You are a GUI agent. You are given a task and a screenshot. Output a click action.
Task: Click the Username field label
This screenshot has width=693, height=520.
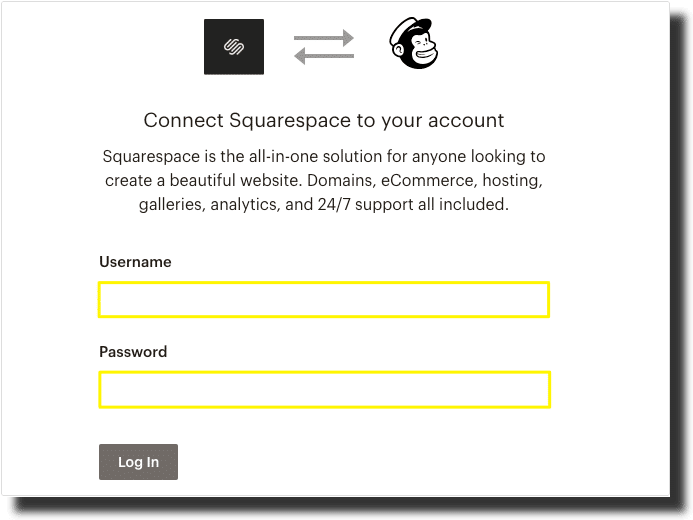135,262
